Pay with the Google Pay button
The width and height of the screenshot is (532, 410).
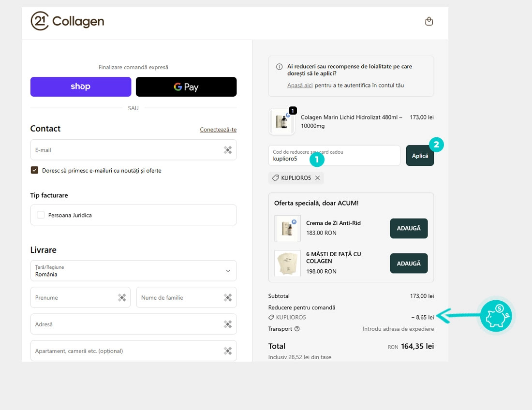coord(186,87)
